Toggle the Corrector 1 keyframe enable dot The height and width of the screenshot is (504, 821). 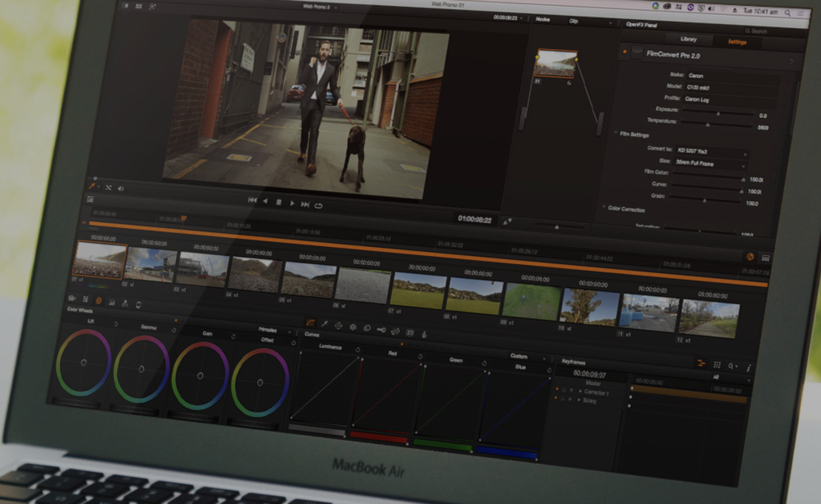pos(557,389)
